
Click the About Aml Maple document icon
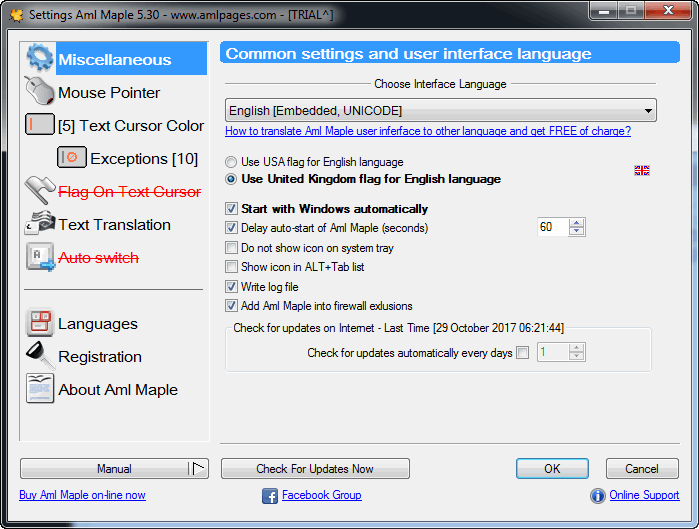point(40,389)
